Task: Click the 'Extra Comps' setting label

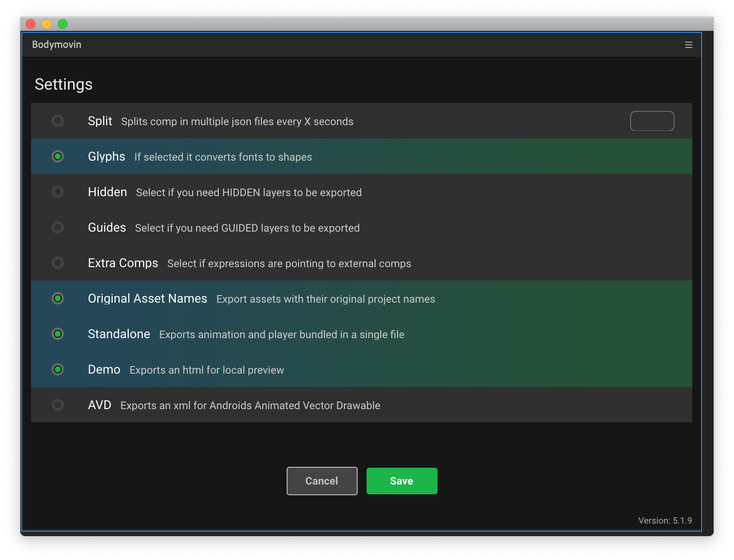Action: pos(123,263)
